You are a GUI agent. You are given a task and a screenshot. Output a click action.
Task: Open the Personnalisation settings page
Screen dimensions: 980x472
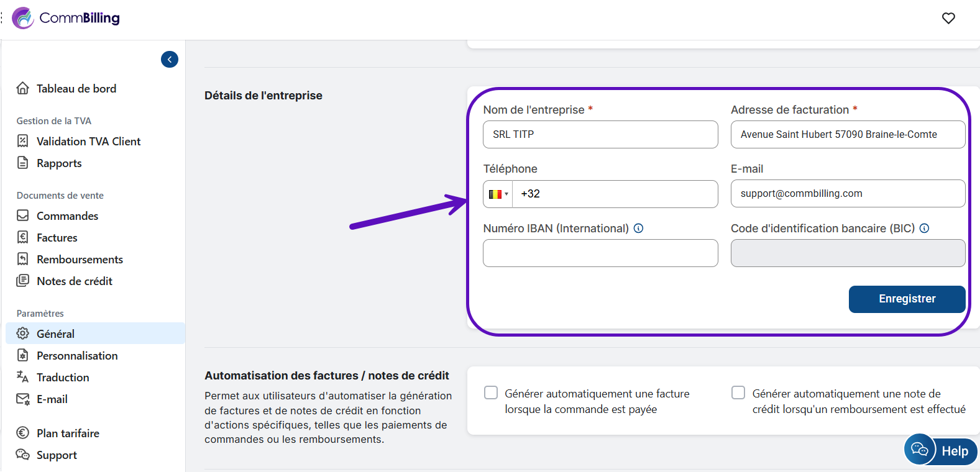[77, 355]
